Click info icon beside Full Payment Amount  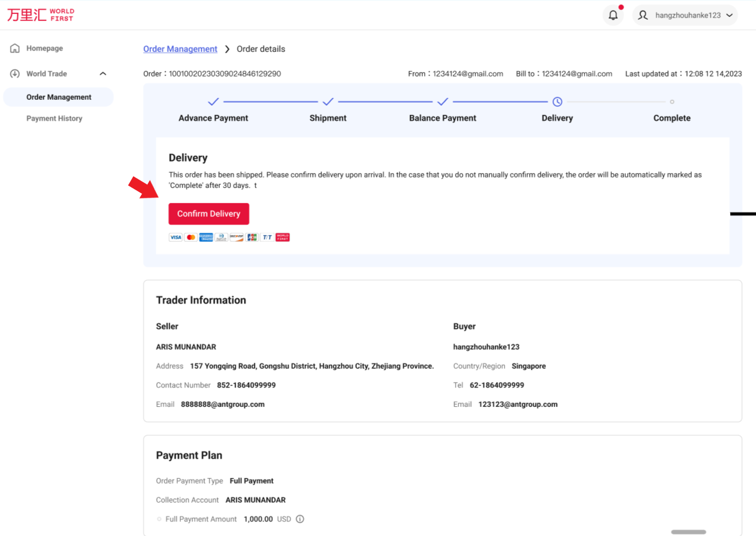pos(300,519)
